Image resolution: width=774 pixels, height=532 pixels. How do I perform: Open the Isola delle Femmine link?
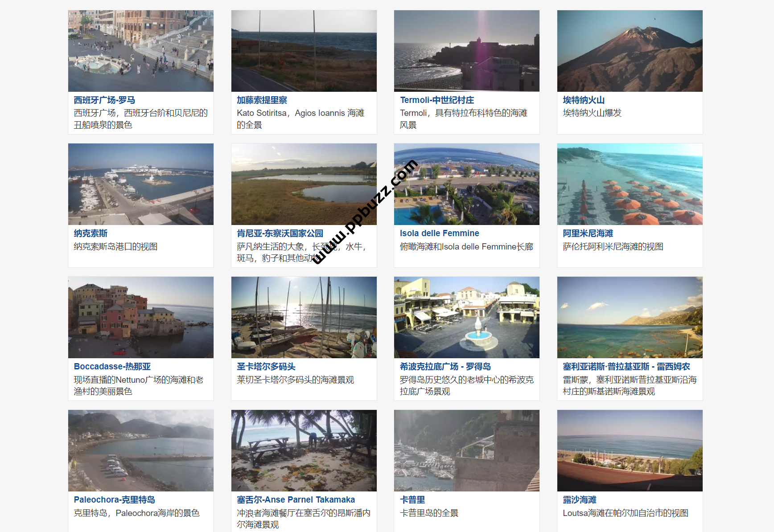[x=439, y=233]
